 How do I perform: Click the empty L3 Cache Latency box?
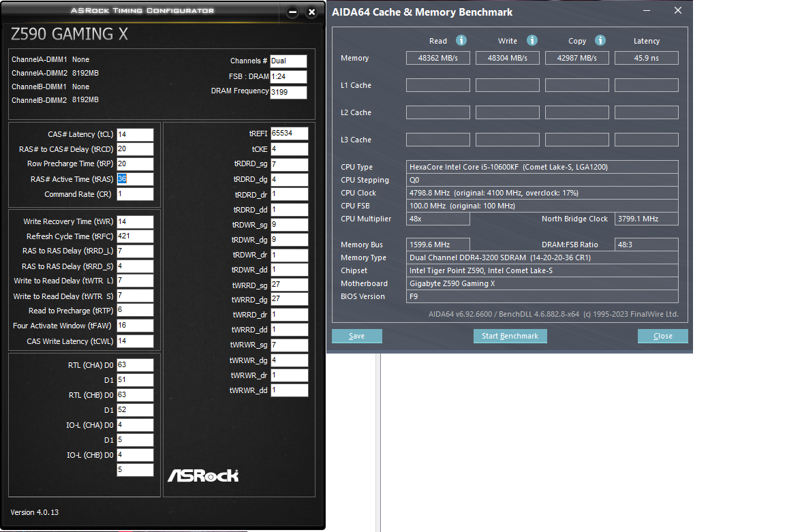[x=646, y=140]
